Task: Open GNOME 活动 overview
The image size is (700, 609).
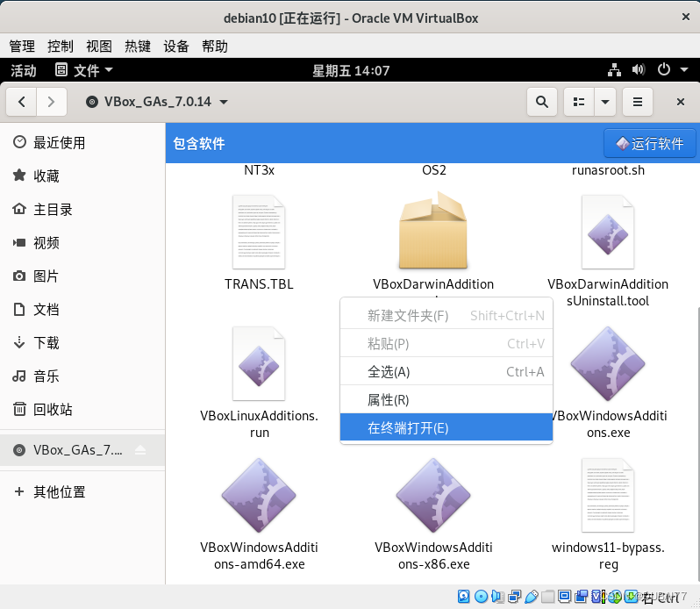Action: click(23, 70)
